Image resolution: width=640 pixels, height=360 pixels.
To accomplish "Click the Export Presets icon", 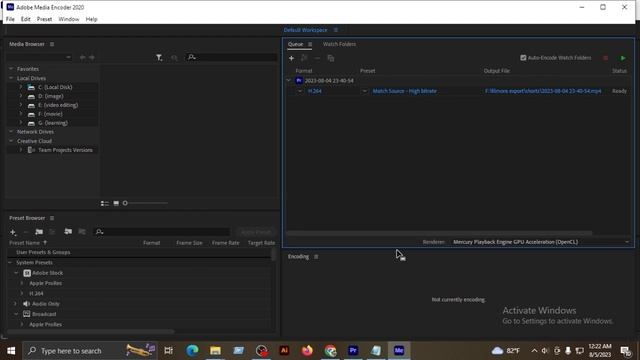I will [82, 231].
